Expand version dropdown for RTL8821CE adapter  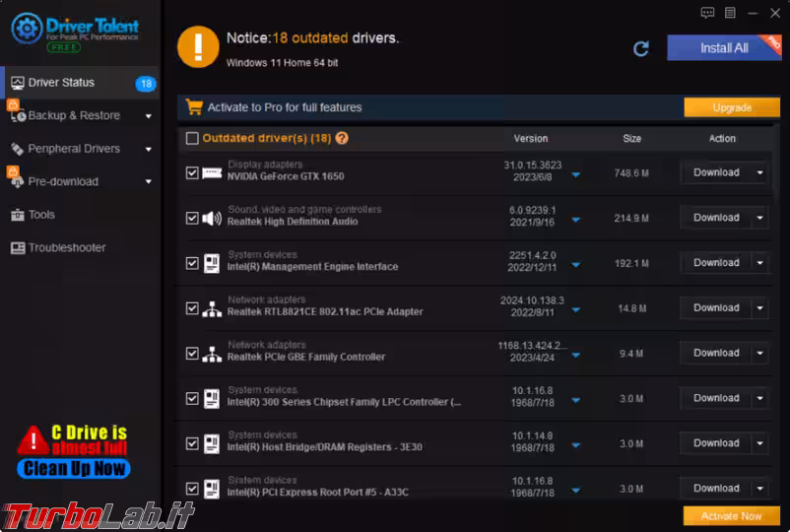(x=576, y=309)
